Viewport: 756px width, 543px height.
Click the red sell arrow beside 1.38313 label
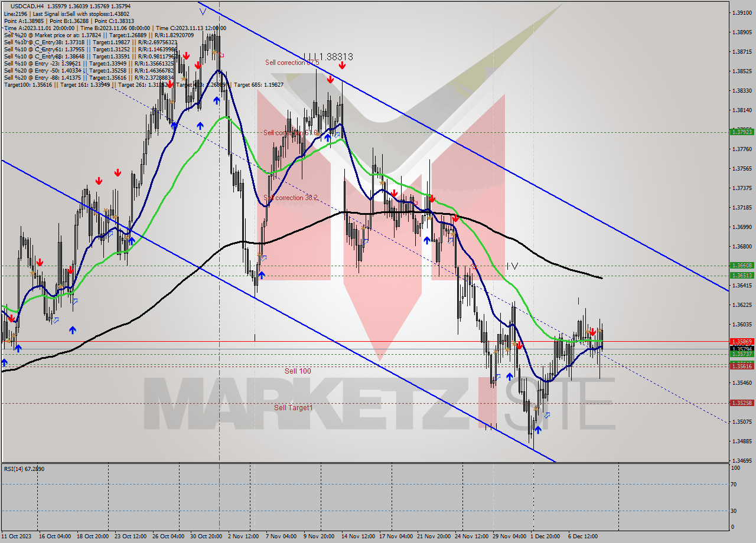[x=342, y=67]
